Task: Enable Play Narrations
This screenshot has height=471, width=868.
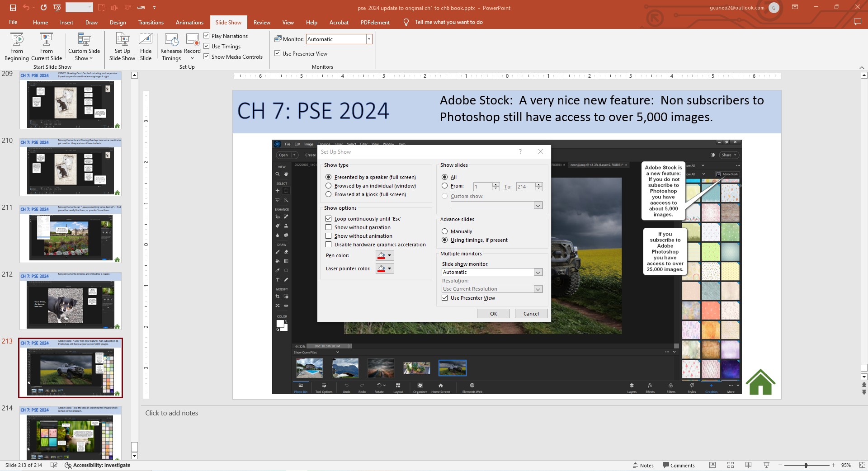Action: (207, 35)
